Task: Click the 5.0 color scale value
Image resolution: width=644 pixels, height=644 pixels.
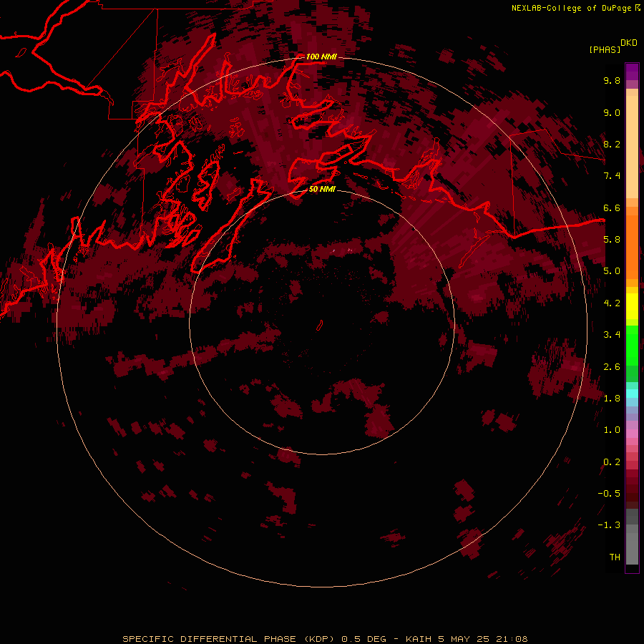Action: pyautogui.click(x=612, y=271)
